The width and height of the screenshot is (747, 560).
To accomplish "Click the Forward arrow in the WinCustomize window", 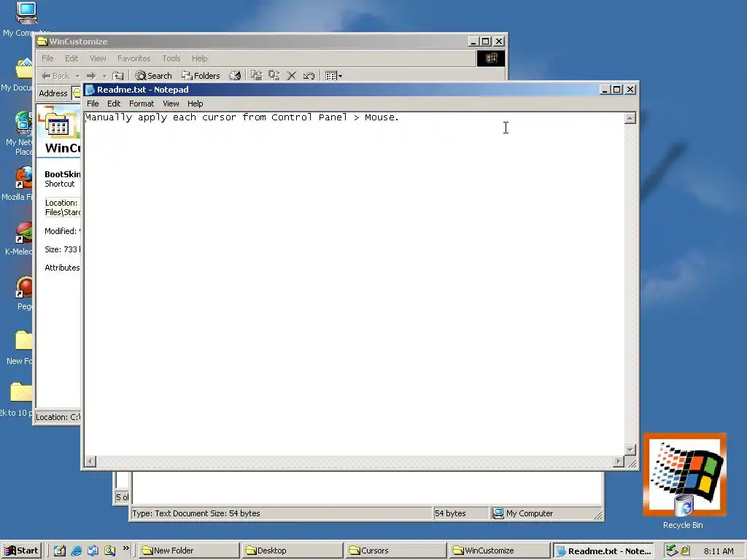I will click(x=91, y=76).
